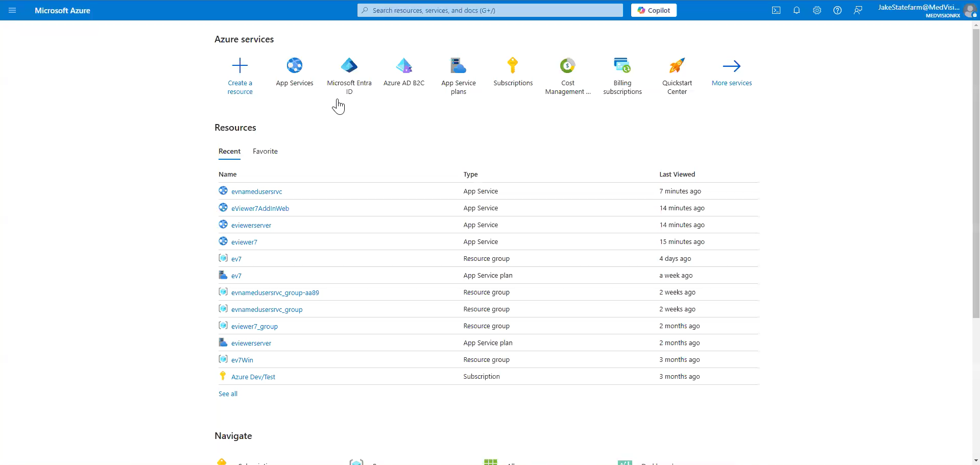Open the portal hamburger menu
980x465 pixels.
12,10
